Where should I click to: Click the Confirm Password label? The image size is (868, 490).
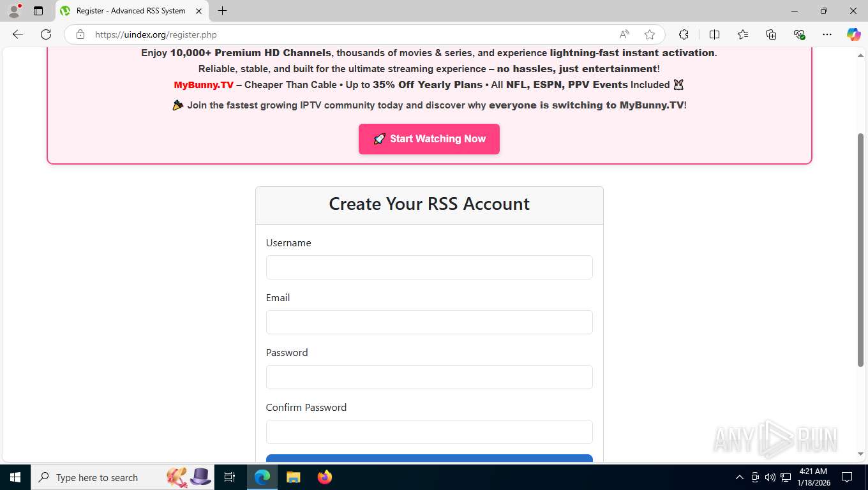[x=306, y=408]
